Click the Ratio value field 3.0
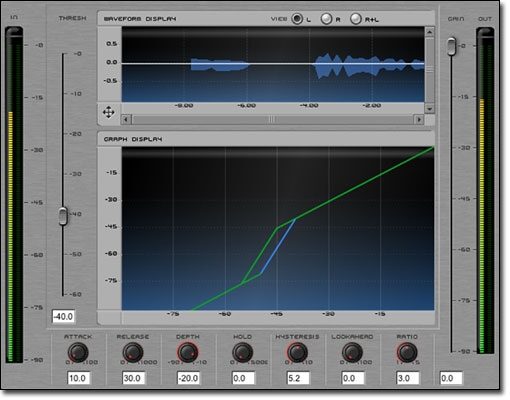 [408, 378]
